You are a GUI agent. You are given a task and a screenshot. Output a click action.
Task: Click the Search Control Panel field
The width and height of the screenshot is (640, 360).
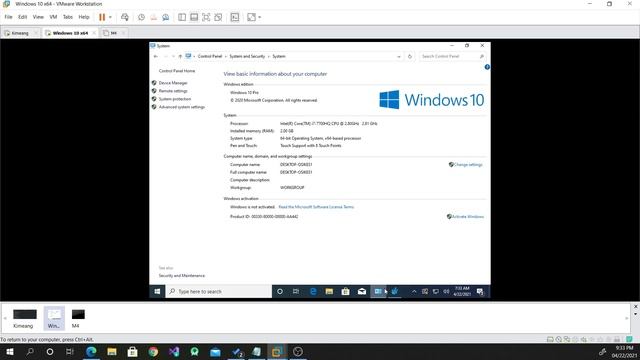point(452,56)
